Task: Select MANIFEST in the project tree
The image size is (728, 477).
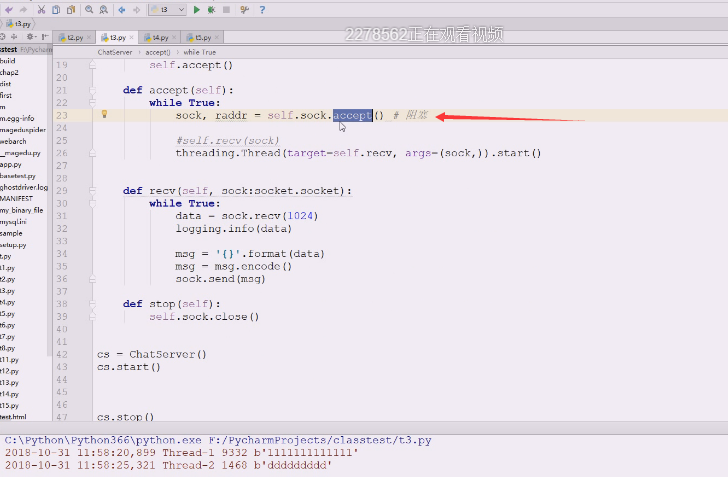Action: coord(17,198)
